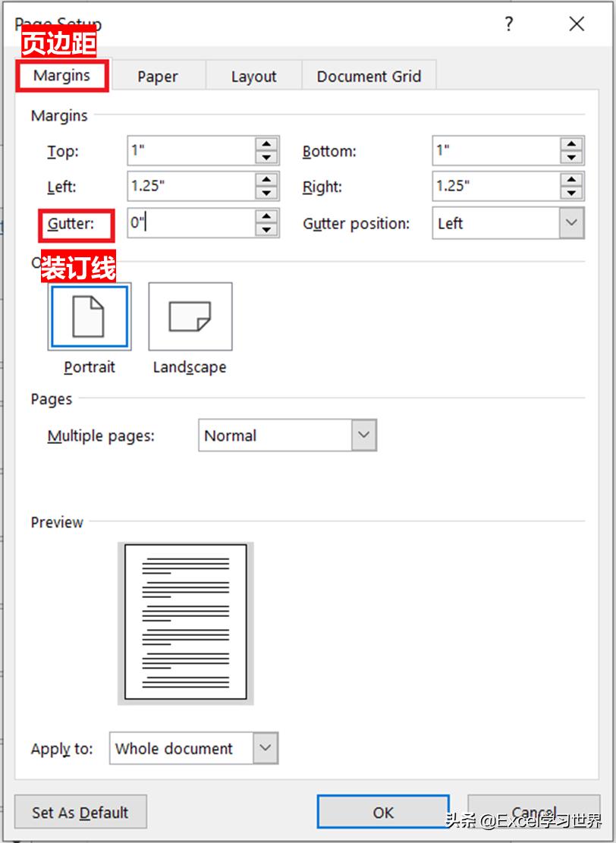
Task: Click the Left: label
Action: click(61, 187)
